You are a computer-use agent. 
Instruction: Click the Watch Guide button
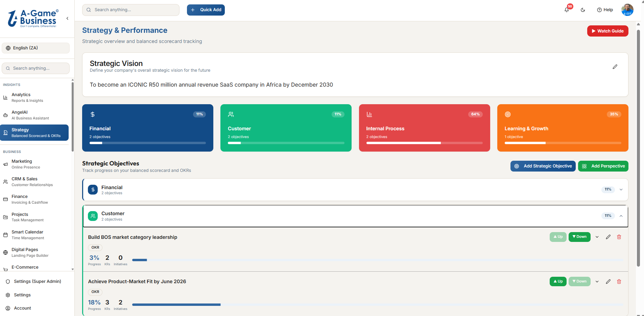tap(607, 31)
